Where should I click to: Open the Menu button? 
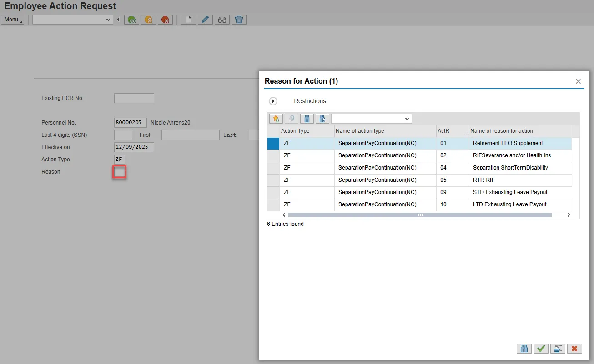12,20
